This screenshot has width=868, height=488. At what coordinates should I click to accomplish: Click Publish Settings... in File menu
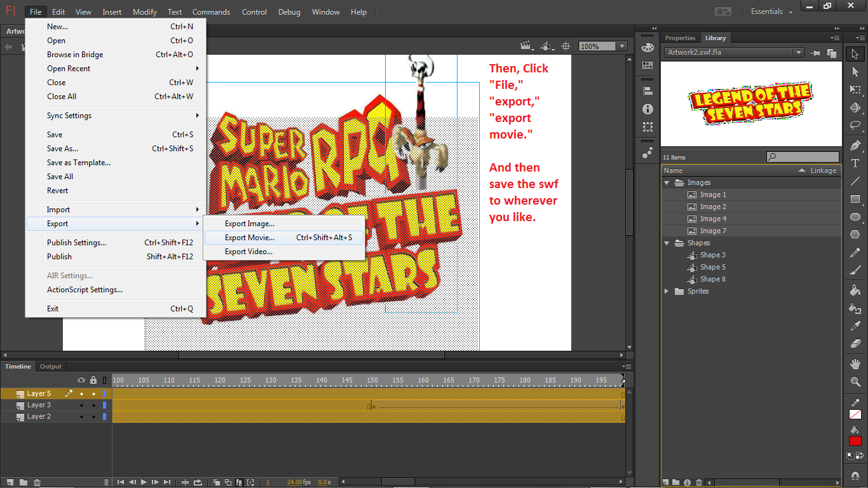pyautogui.click(x=116, y=243)
